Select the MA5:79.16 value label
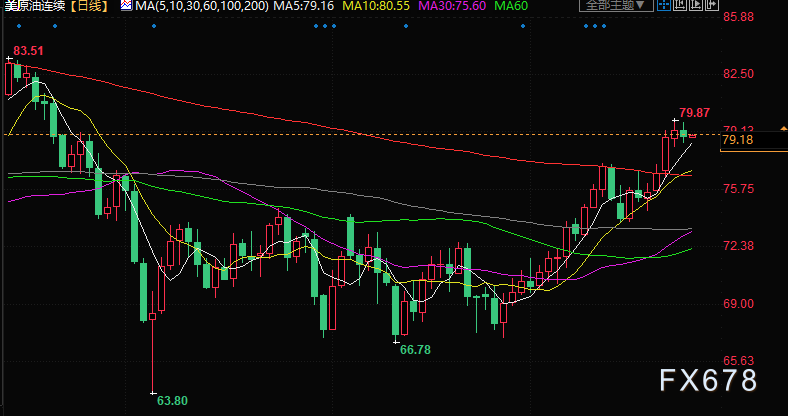 tap(304, 6)
